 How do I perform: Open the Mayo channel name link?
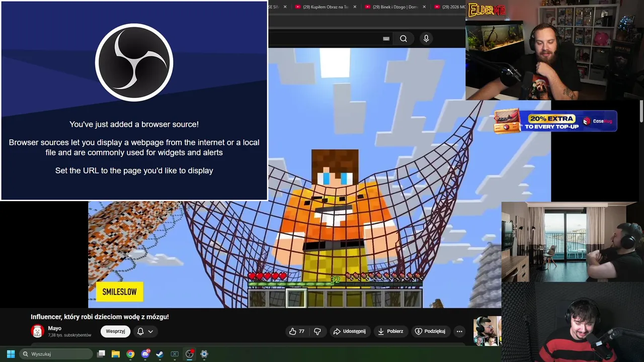55,328
